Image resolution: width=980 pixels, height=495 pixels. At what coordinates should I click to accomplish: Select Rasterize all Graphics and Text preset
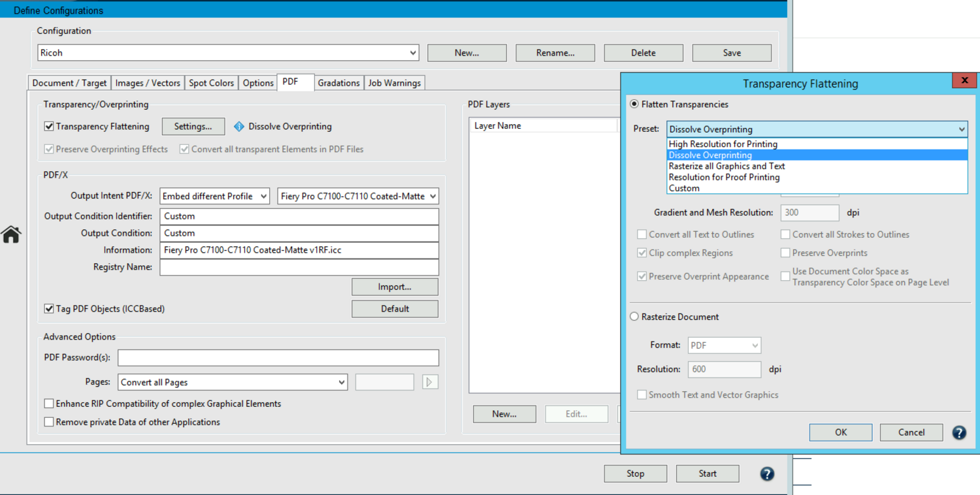tap(727, 167)
